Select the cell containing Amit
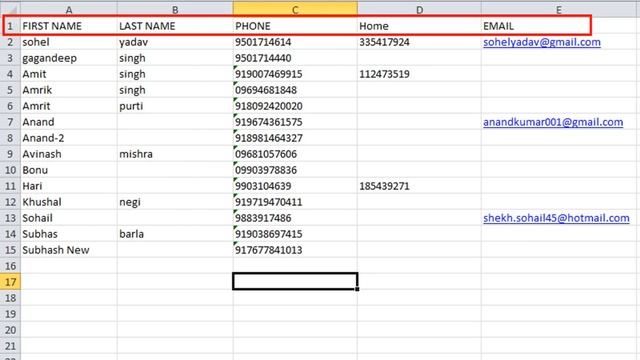 (x=69, y=74)
